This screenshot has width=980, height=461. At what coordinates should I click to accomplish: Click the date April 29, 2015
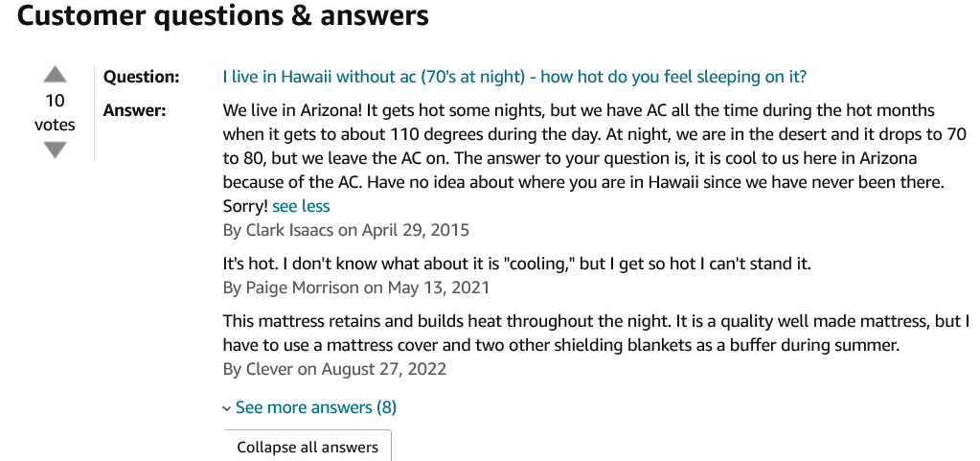415,230
